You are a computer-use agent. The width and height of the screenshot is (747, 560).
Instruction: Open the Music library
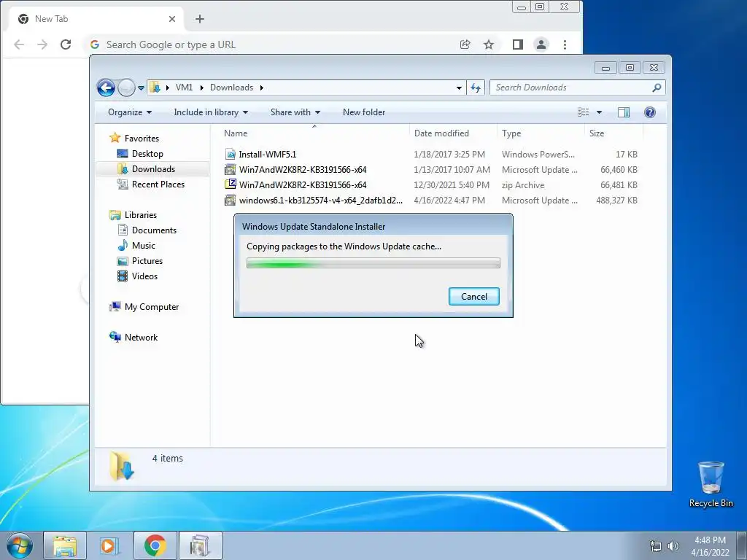(x=144, y=245)
